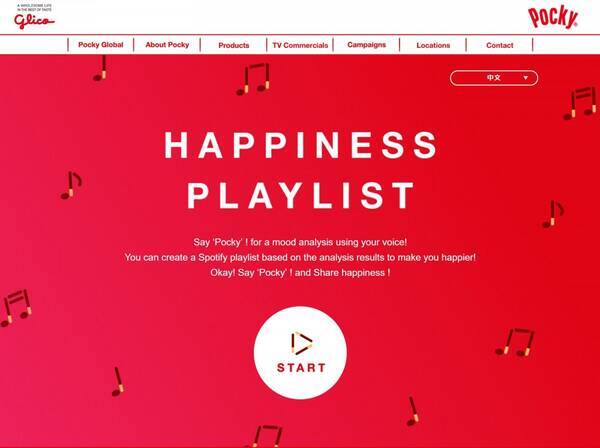Open the Locations page
Viewport: 600px width, 448px height.
[433, 45]
